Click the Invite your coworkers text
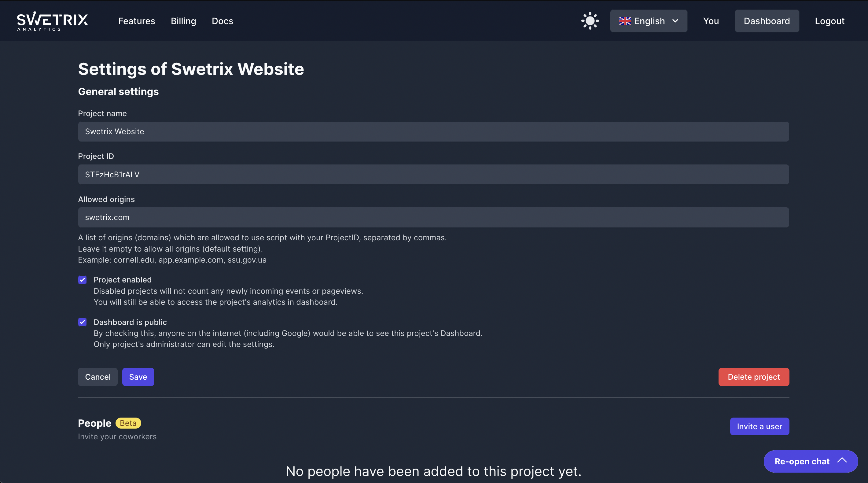Viewport: 868px width, 483px height. click(117, 437)
